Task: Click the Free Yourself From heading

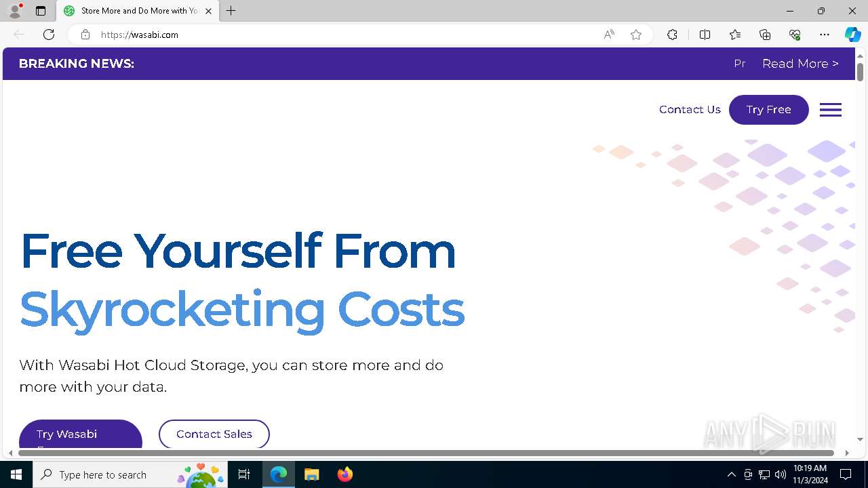Action: tap(238, 251)
